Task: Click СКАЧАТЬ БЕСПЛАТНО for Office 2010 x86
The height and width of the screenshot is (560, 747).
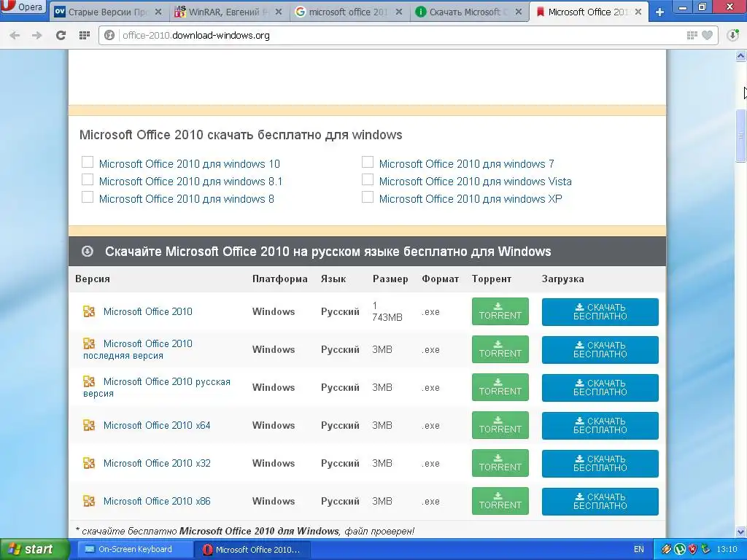Action: coord(600,502)
